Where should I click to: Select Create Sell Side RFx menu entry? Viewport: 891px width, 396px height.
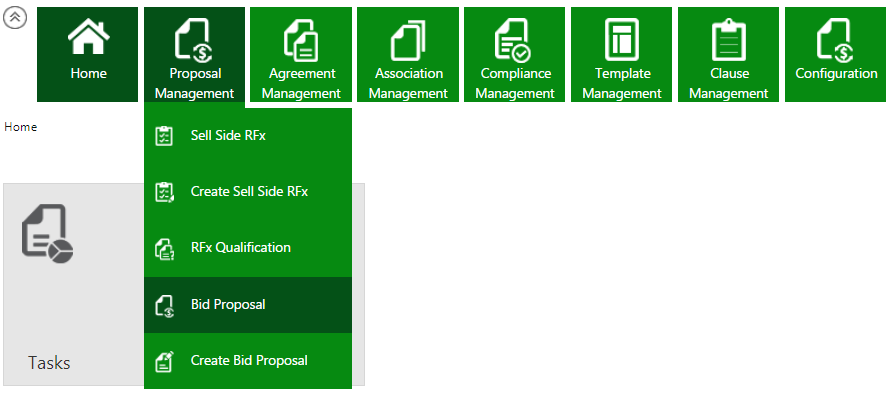pos(248,192)
